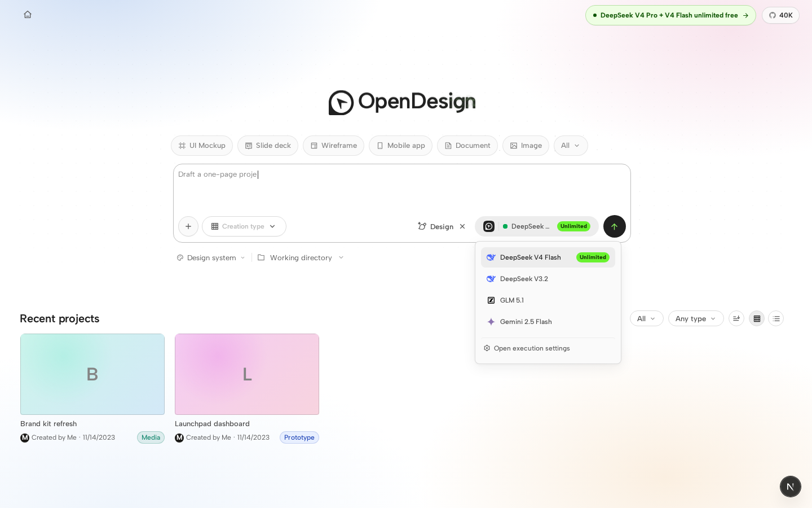
Task: Select DeepSeek V4 Flash model
Action: [548, 257]
